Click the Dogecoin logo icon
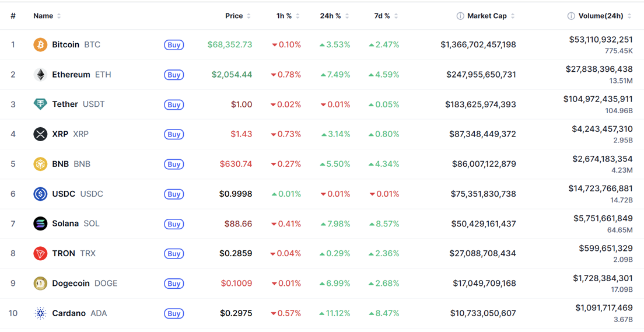The width and height of the screenshot is (644, 332). pos(40,284)
